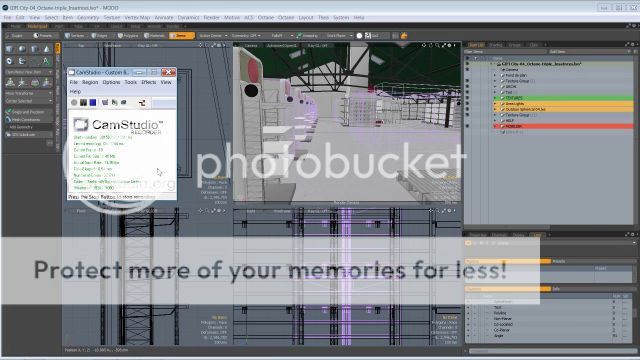Expand the Area Lights group

tap(496, 104)
